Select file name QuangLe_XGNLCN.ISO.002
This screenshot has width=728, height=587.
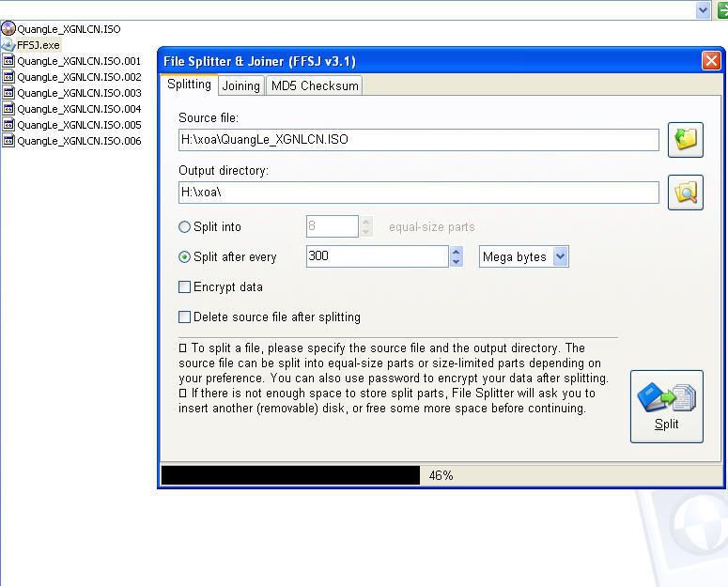[79, 77]
